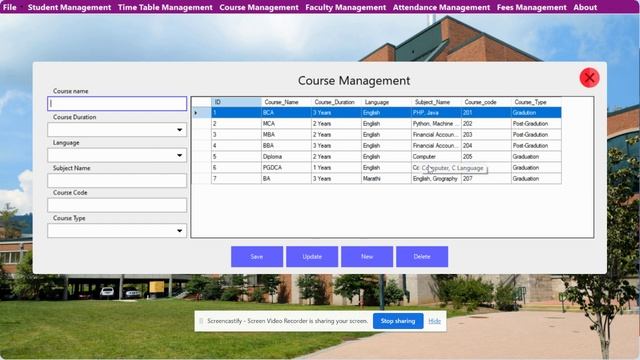Click the row selector arrow for row 1
This screenshot has width=640, height=360.
point(202,113)
